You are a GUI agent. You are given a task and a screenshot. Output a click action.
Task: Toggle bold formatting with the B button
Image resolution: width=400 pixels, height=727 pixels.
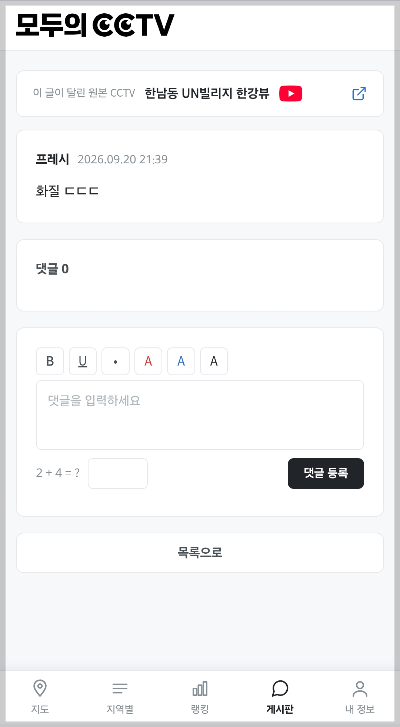coord(50,361)
